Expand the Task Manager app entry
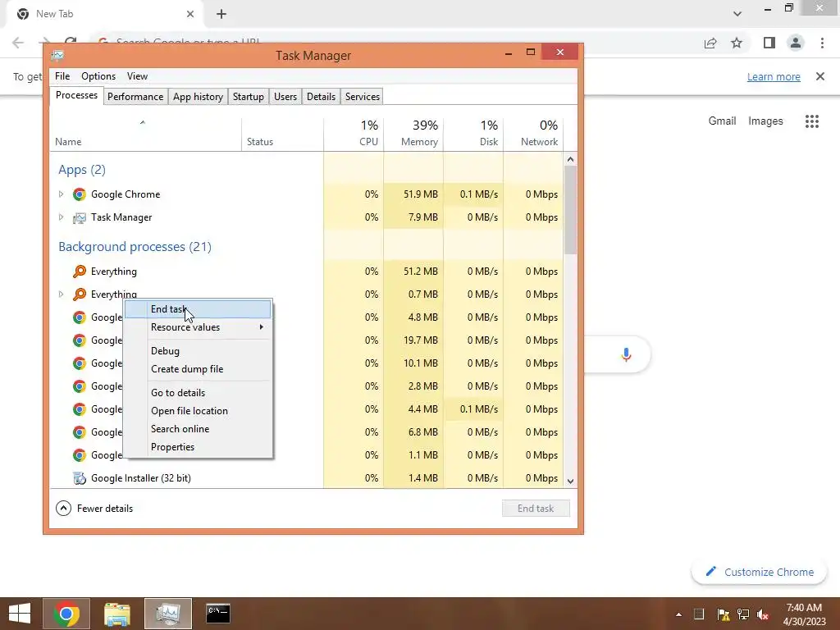 pos(61,217)
